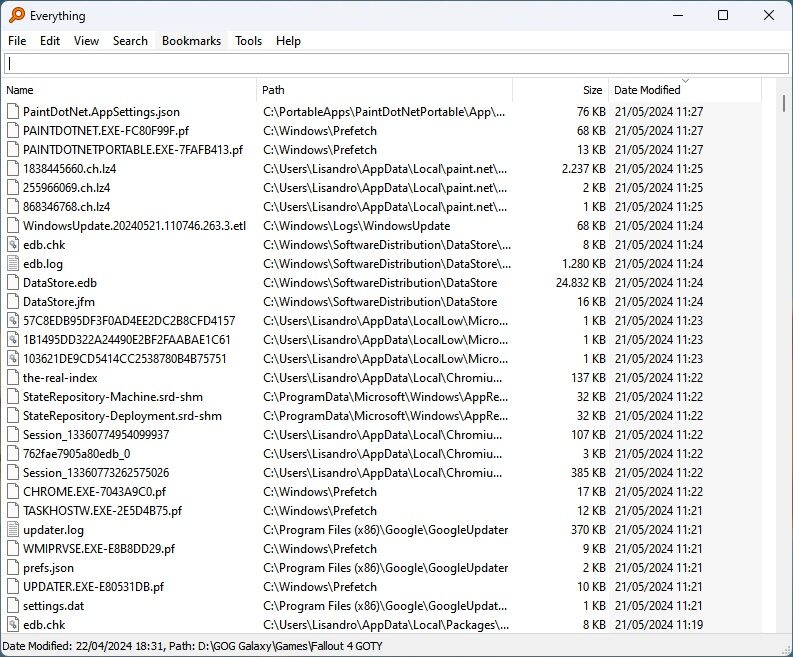This screenshot has width=793, height=657.
Task: Open the Tools menu
Action: coord(248,41)
